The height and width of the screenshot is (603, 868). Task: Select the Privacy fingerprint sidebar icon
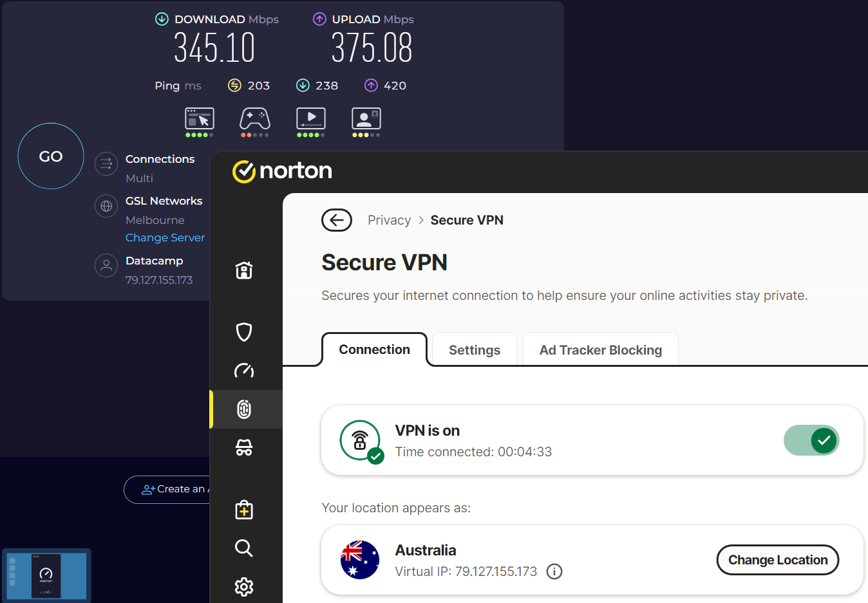[x=244, y=409]
